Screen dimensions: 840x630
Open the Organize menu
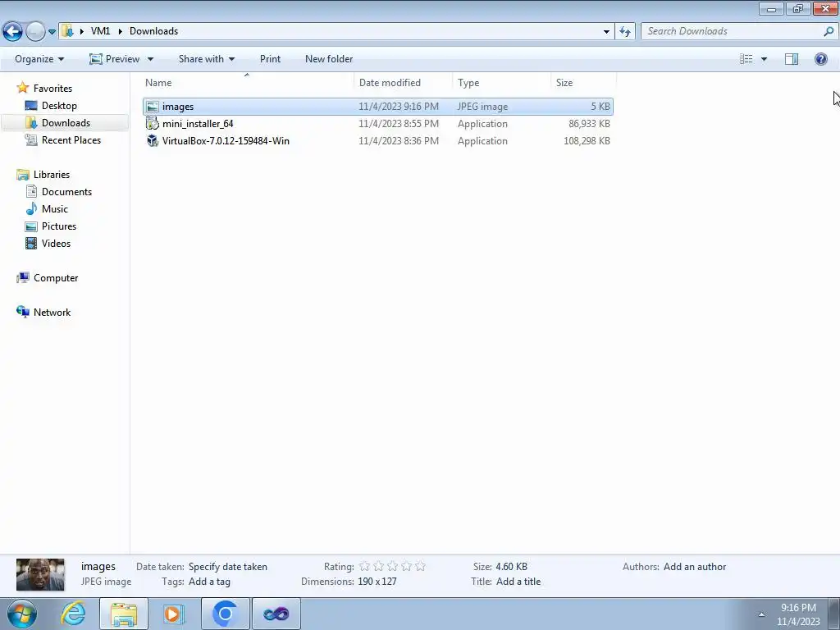tap(39, 59)
